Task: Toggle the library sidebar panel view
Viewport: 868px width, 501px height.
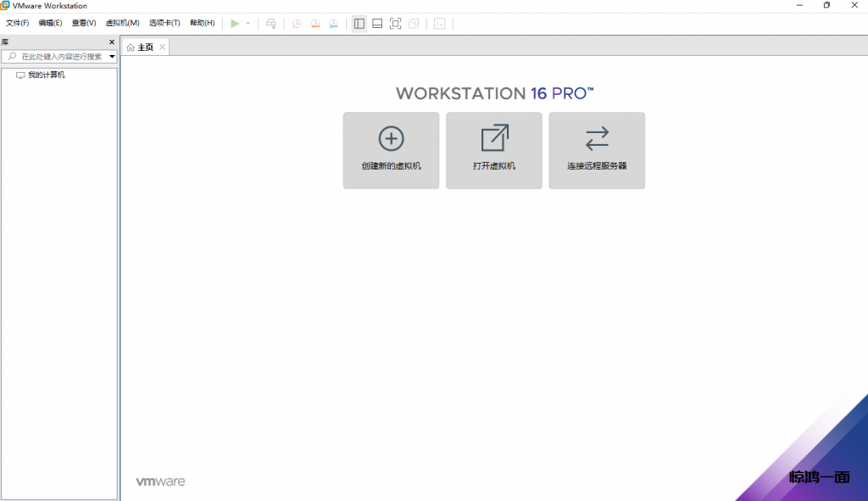Action: click(359, 24)
